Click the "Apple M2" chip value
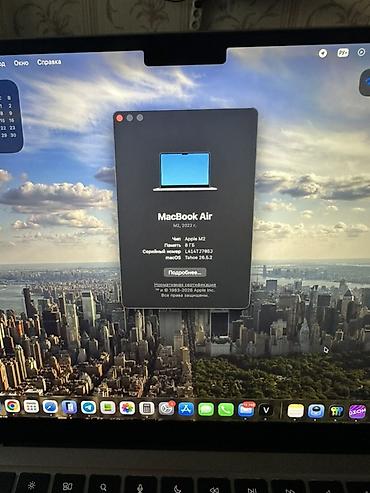The height and width of the screenshot is (493, 370). click(195, 239)
